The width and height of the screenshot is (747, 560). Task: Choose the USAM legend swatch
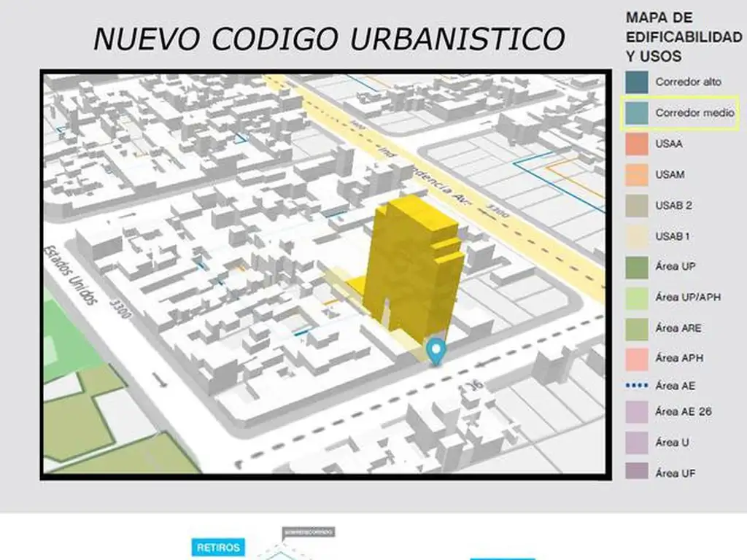pos(637,175)
